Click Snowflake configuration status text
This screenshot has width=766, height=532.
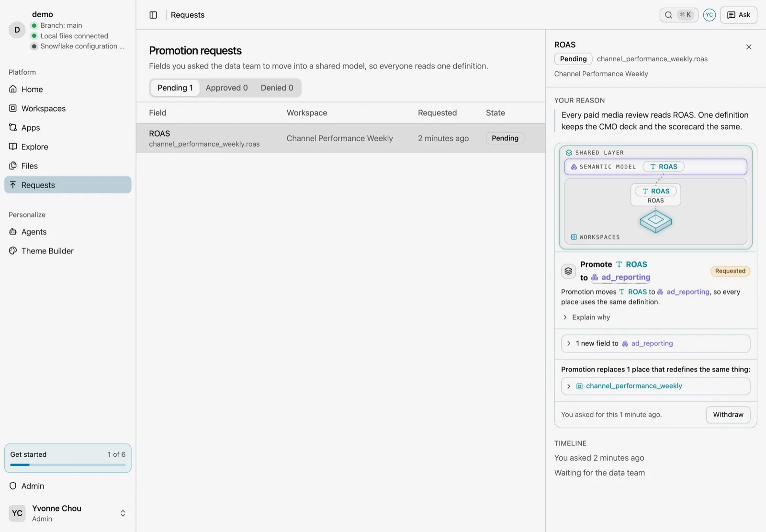pyautogui.click(x=82, y=46)
